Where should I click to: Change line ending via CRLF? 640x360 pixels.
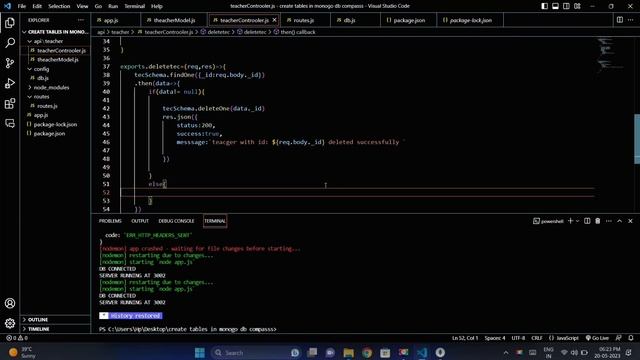click(x=537, y=338)
